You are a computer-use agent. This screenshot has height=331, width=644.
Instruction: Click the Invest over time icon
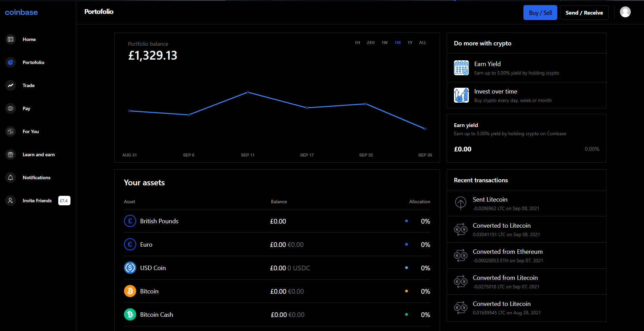click(461, 95)
